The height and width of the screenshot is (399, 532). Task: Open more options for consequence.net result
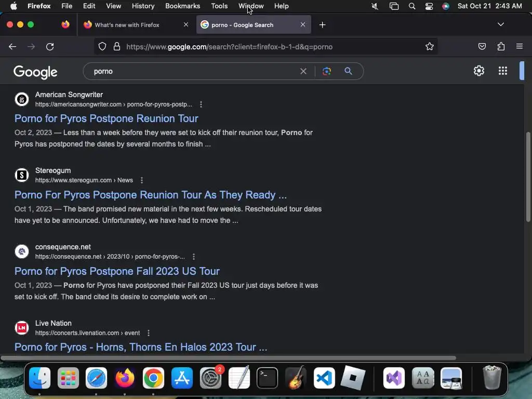[193, 257]
